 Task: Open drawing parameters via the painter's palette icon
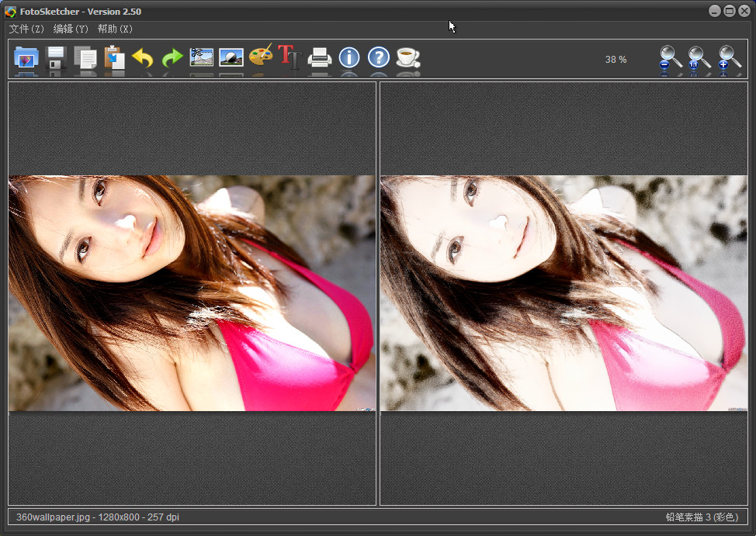pos(261,57)
